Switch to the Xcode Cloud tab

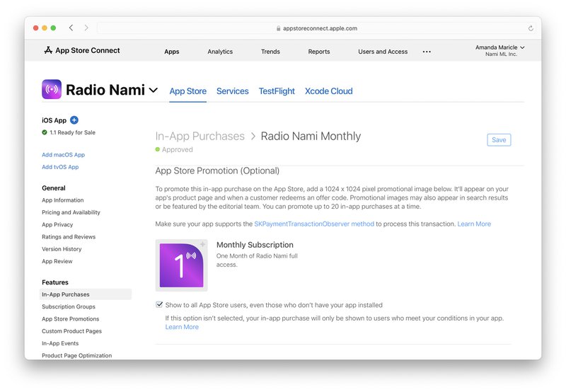[x=329, y=91]
